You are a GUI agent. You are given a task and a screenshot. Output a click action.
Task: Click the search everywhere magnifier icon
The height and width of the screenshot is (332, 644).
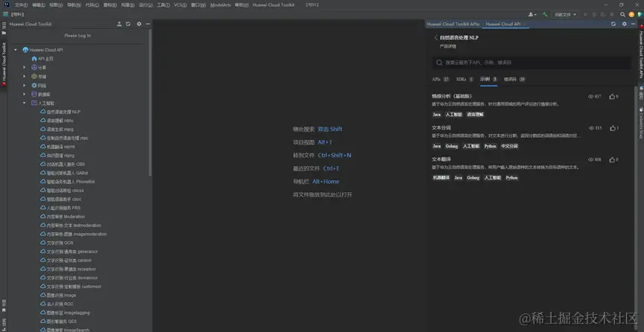coord(622,14)
